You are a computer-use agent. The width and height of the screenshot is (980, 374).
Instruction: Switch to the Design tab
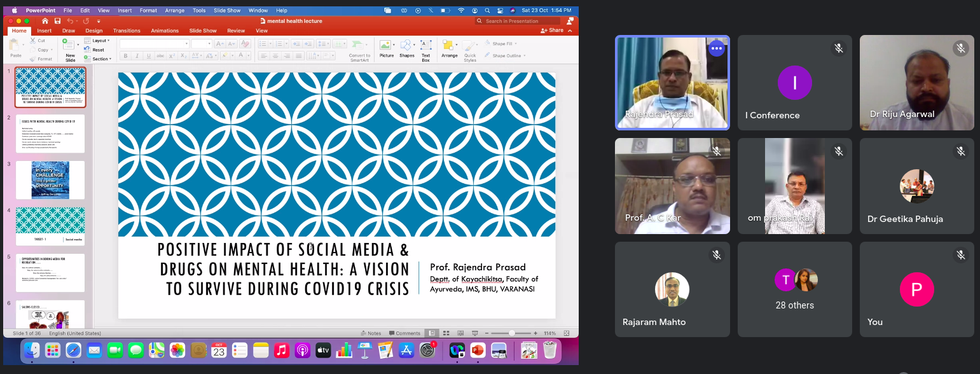[x=94, y=31]
